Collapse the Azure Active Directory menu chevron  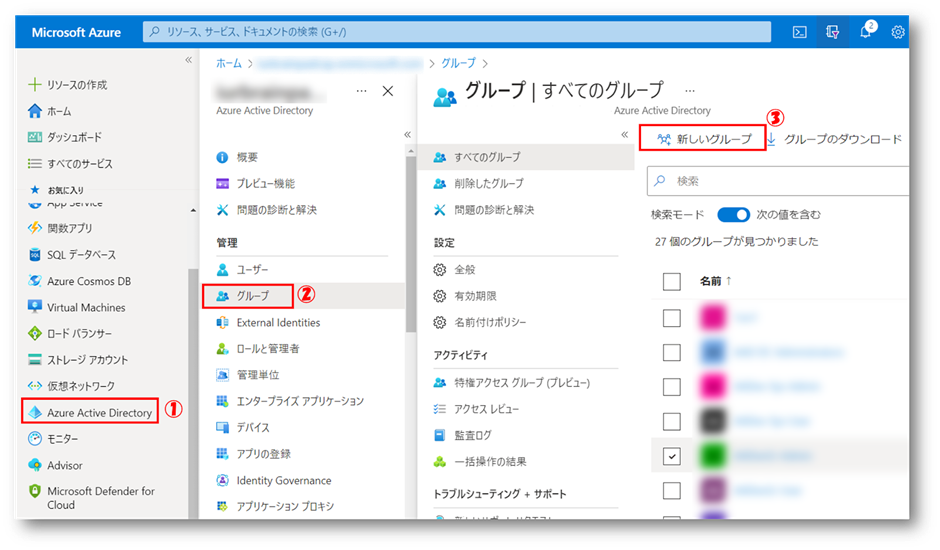coord(407,134)
